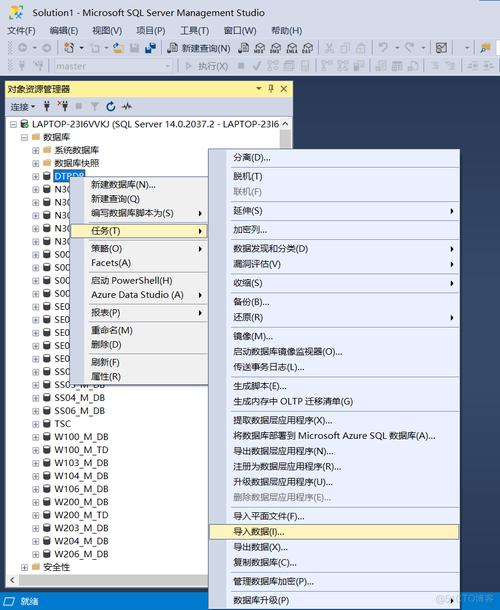Click the pin icon of Object Explorer panel

tap(271, 89)
